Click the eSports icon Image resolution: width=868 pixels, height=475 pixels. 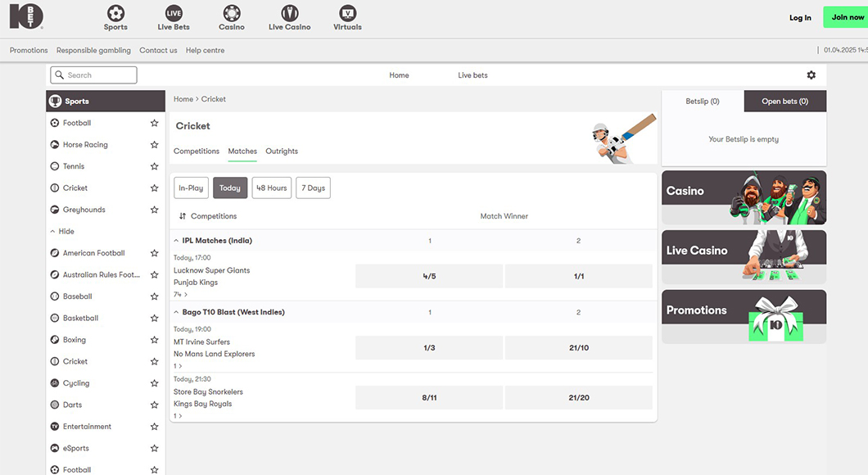pyautogui.click(x=55, y=448)
